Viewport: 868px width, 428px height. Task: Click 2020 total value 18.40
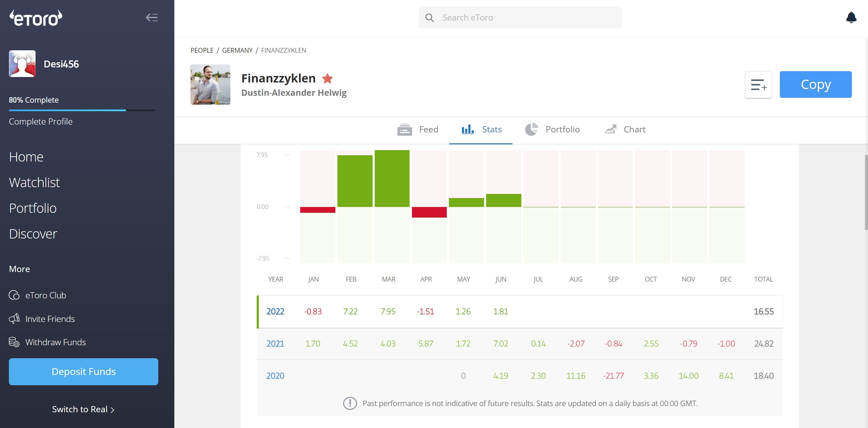[x=763, y=376]
